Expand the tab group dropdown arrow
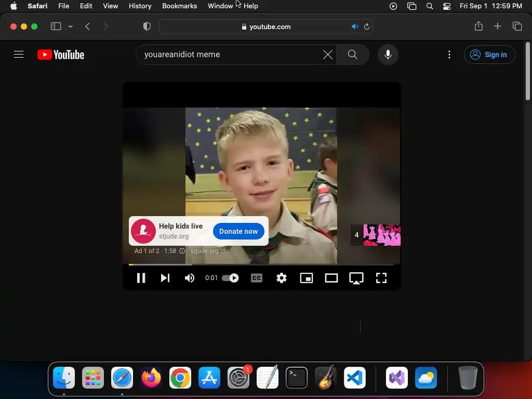The width and height of the screenshot is (532, 399). click(70, 26)
